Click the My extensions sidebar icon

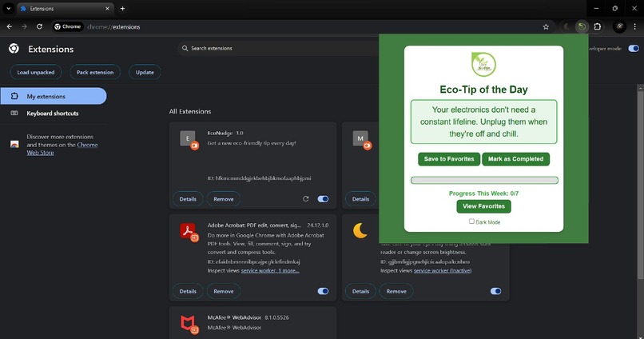[14, 96]
